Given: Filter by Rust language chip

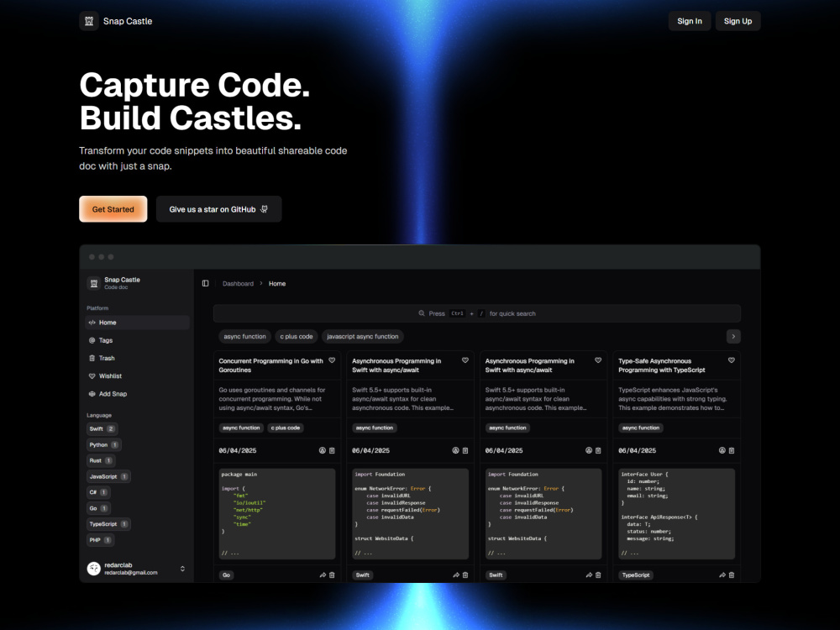Looking at the screenshot, I should pyautogui.click(x=101, y=460).
